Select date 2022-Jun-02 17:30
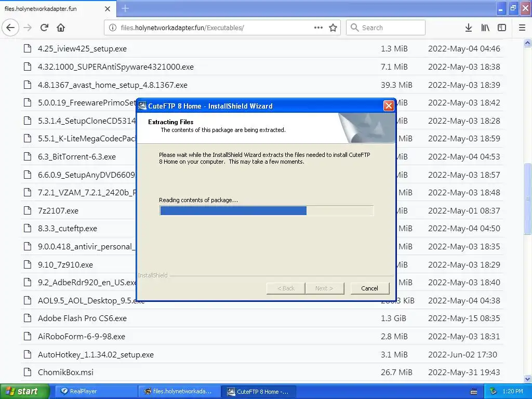Screen dimensions: 532x399 point(462,355)
